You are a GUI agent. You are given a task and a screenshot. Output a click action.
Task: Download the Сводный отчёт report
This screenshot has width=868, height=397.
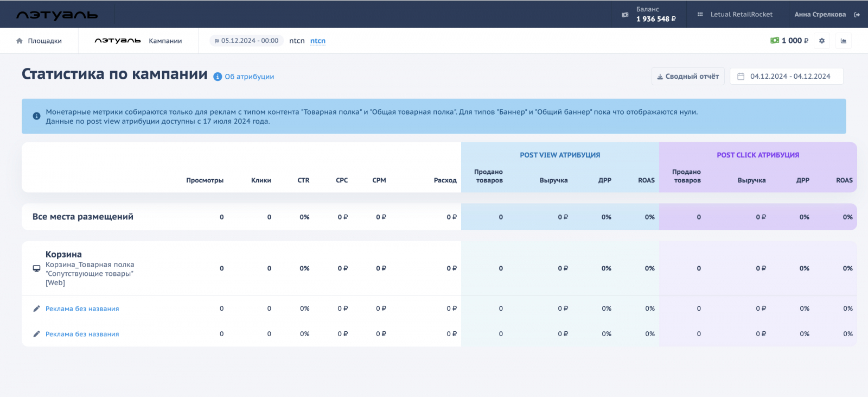point(687,77)
